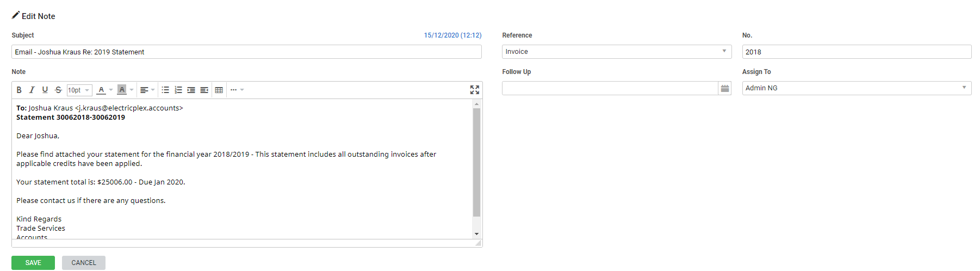Viewport: 980px width, 271px height.
Task: Click the 'Statement 30062018-30062019' bold line
Action: click(71, 118)
